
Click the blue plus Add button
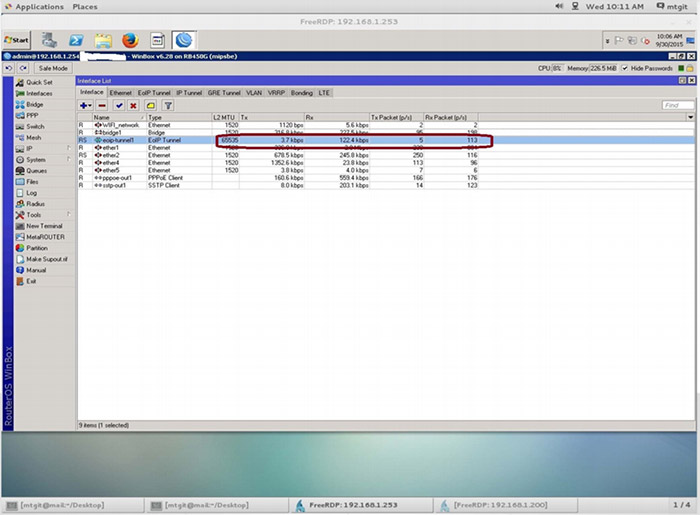(x=85, y=106)
